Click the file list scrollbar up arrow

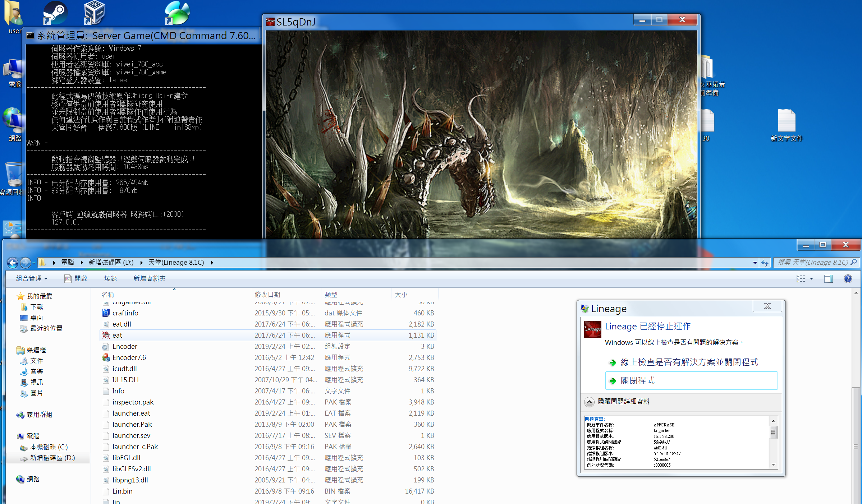tap(856, 293)
